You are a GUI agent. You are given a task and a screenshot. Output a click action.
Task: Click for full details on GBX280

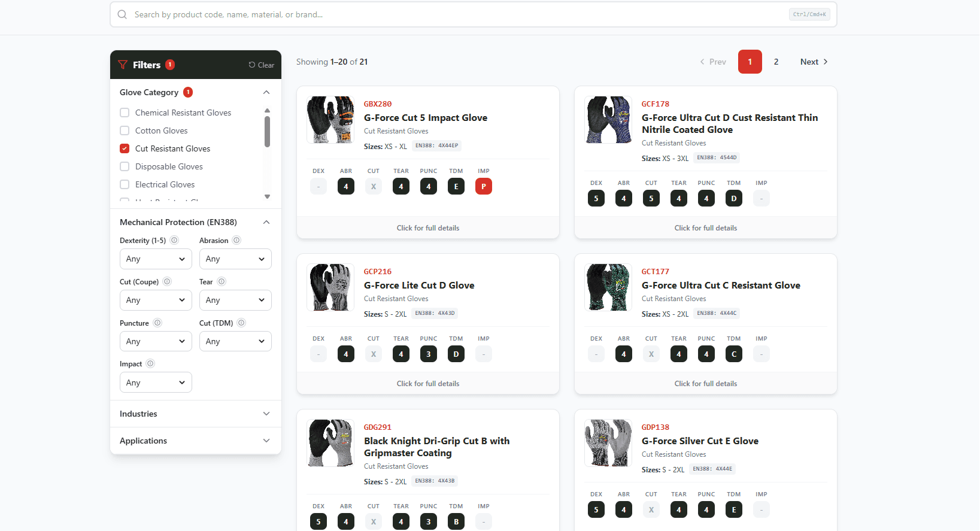428,227
